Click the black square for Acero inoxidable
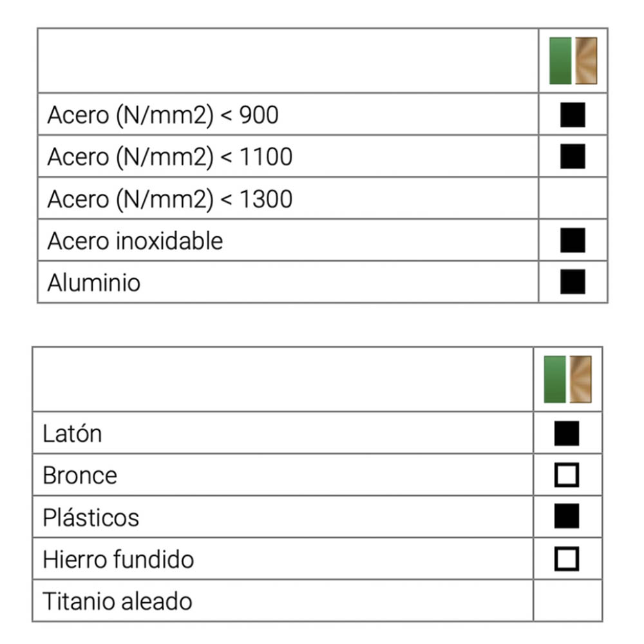This screenshot has width=644, height=644. pyautogui.click(x=573, y=240)
